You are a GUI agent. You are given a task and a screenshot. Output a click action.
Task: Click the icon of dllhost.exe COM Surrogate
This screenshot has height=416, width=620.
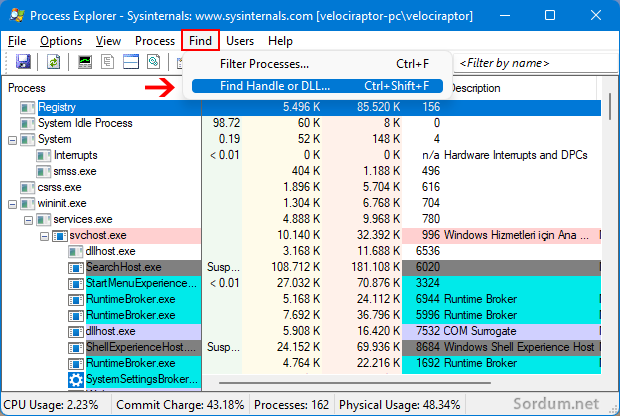(76, 332)
